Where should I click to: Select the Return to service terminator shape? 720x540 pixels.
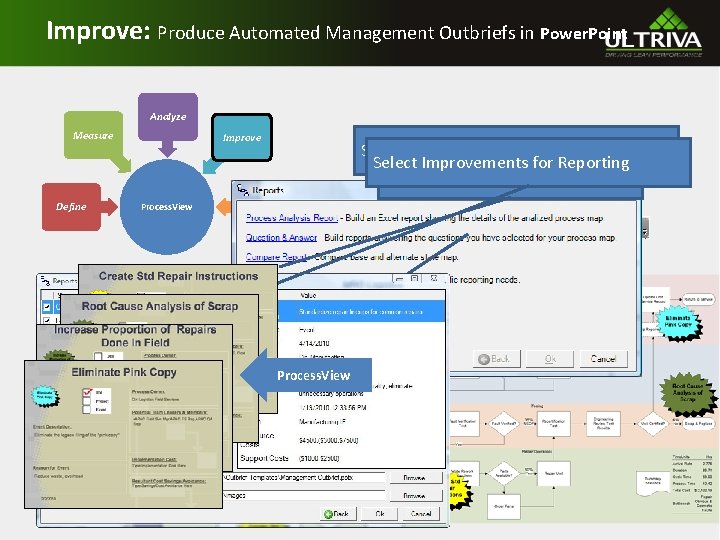pyautogui.click(x=698, y=299)
